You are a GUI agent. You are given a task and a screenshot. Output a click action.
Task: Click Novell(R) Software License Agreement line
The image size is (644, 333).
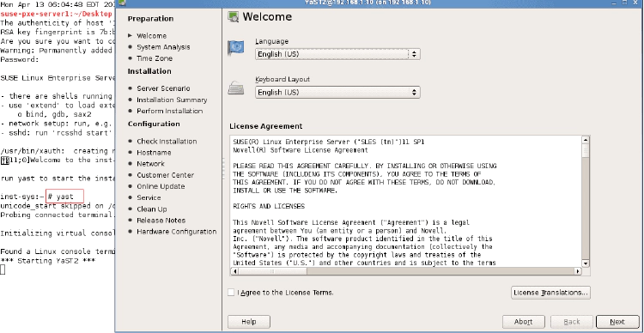point(301,150)
